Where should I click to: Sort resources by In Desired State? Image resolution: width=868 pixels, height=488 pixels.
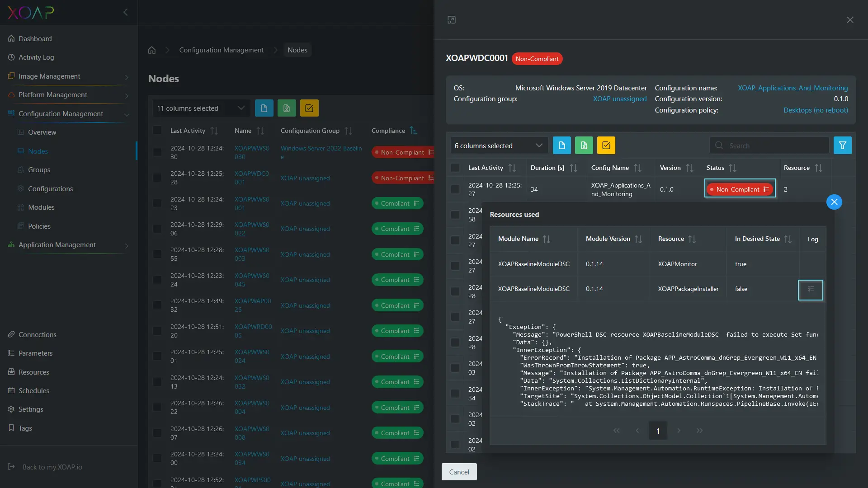(x=788, y=239)
